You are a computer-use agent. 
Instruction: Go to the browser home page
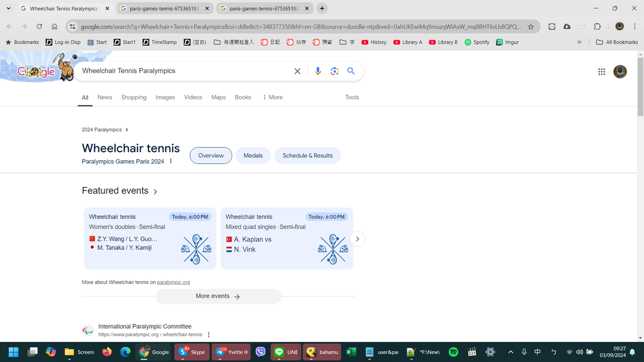tap(55, 26)
